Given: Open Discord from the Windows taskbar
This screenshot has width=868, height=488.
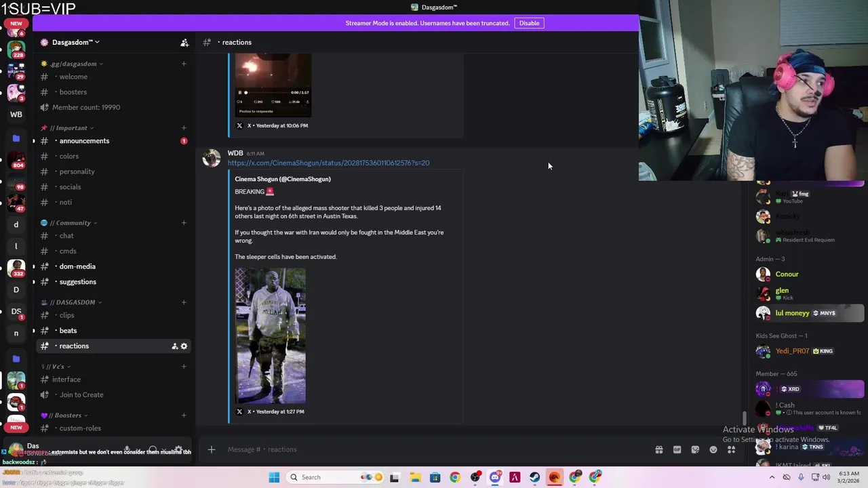Looking at the screenshot, I should pyautogui.click(x=495, y=477).
